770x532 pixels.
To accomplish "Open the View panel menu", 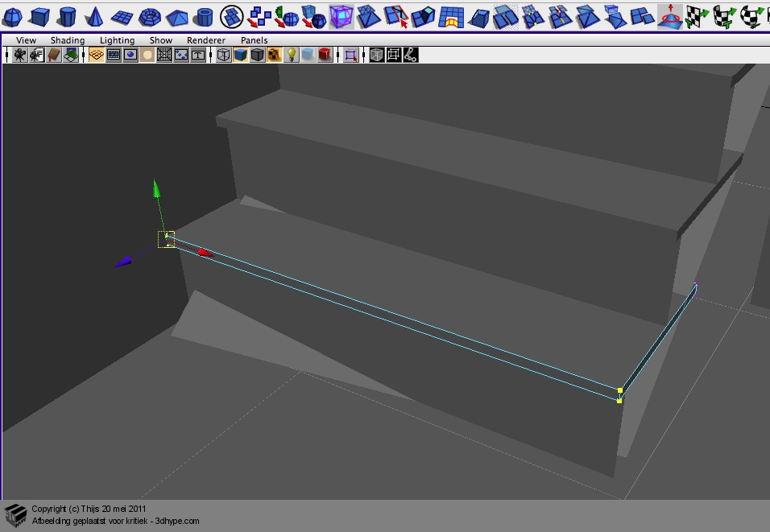I will point(26,40).
